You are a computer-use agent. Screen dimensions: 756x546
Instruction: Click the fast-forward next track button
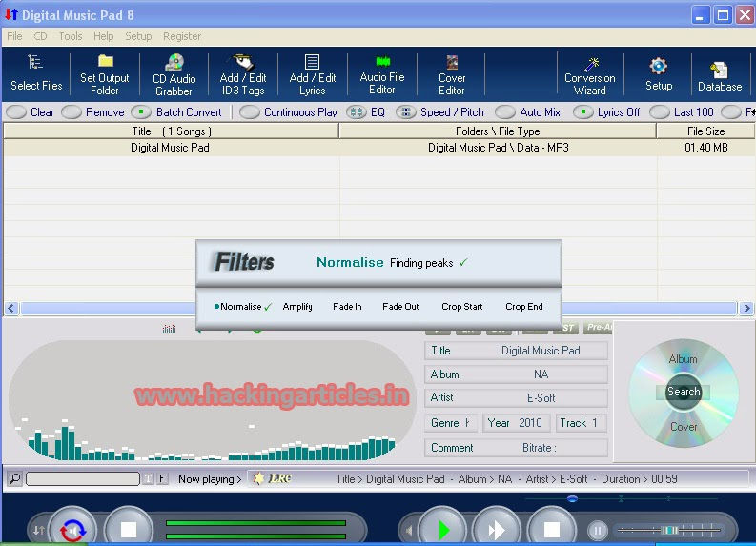click(497, 530)
